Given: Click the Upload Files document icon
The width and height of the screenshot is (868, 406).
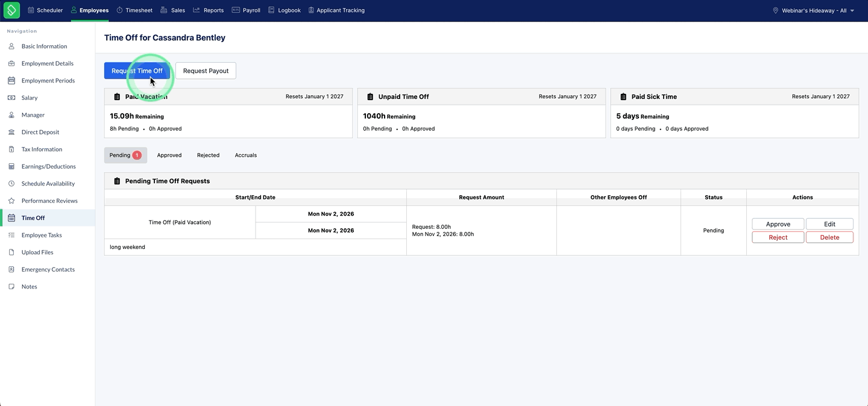Looking at the screenshot, I should point(11,252).
